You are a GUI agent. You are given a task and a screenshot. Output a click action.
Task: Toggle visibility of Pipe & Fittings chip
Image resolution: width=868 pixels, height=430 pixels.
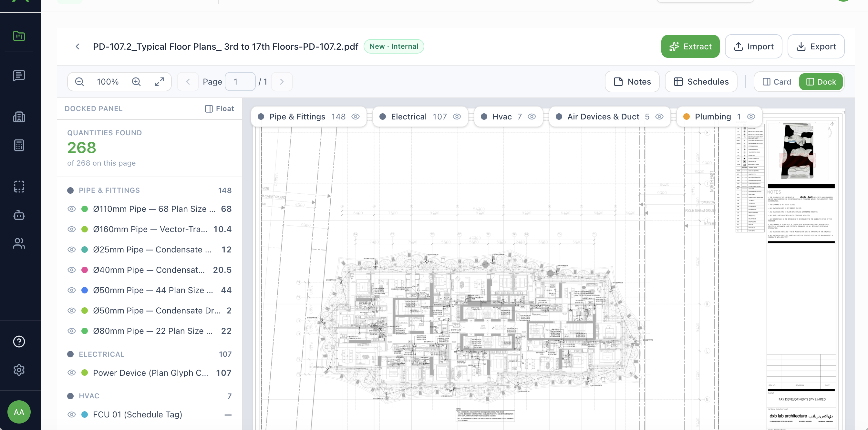[x=356, y=117]
